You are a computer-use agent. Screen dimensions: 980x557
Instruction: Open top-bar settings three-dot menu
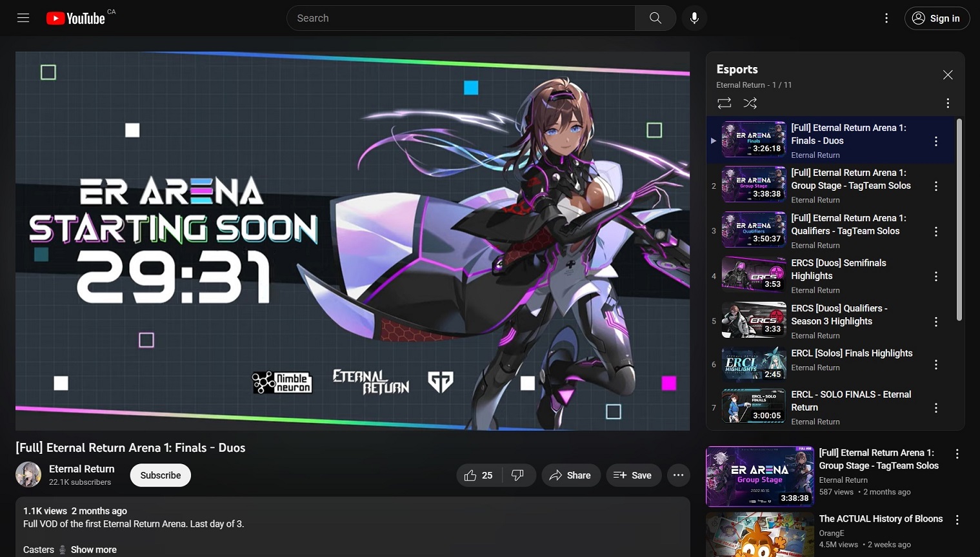886,18
